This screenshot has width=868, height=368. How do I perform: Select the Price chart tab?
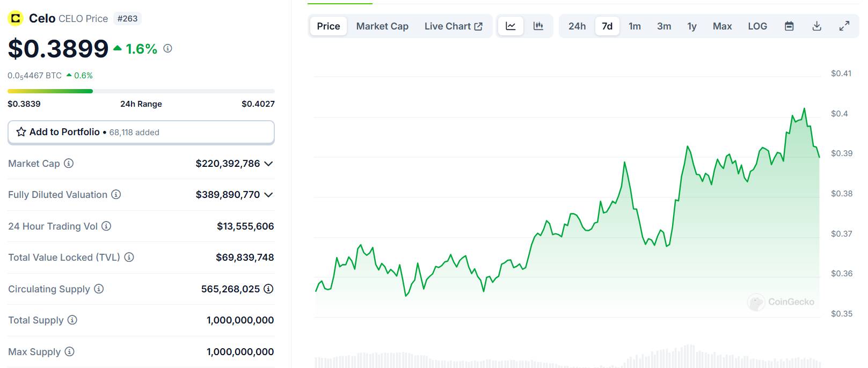[x=329, y=26]
